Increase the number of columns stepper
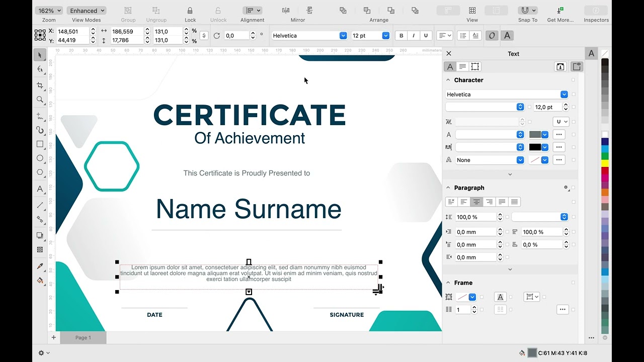 tap(474, 308)
